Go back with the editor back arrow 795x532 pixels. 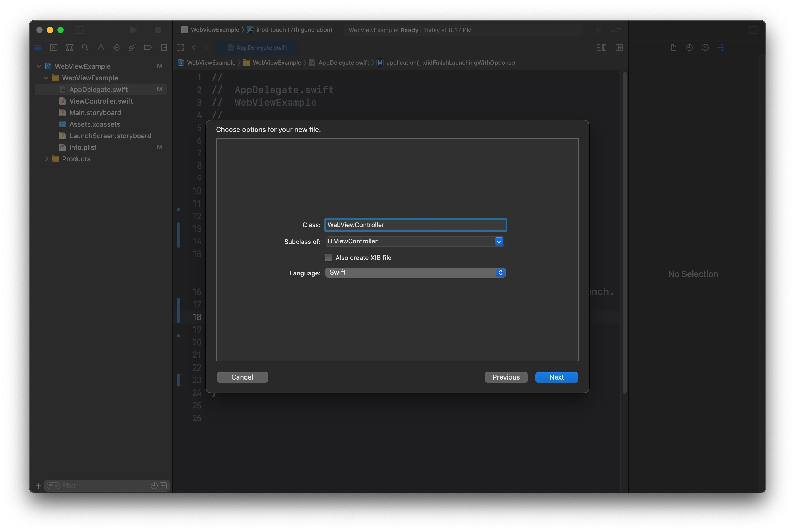[194, 48]
